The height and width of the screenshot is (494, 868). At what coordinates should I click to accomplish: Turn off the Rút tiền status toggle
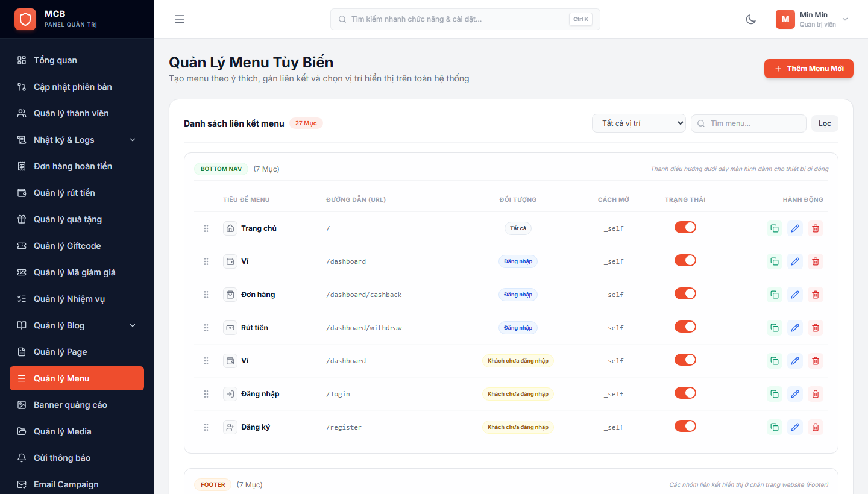(x=685, y=327)
